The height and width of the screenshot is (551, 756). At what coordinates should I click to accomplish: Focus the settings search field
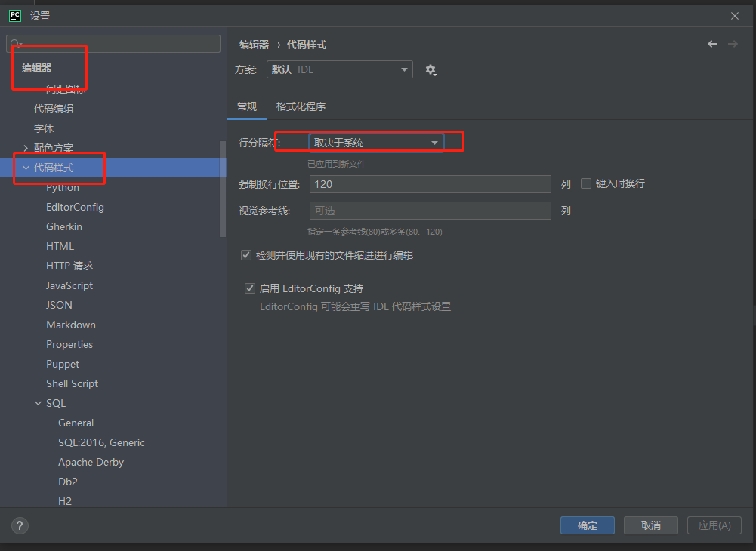(x=113, y=44)
